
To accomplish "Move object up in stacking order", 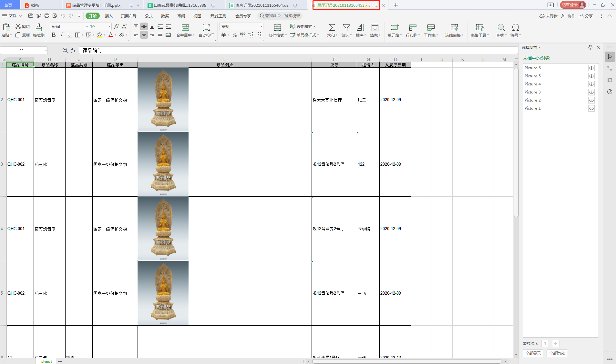I will 545,343.
